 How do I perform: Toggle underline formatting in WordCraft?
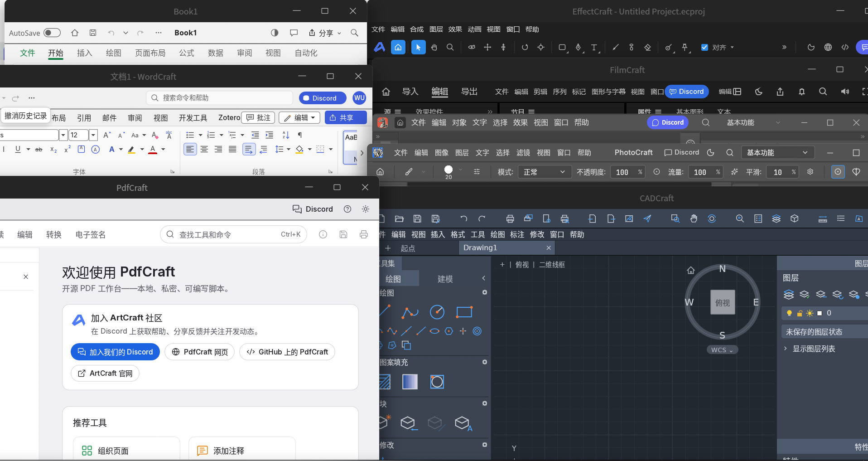18,149
